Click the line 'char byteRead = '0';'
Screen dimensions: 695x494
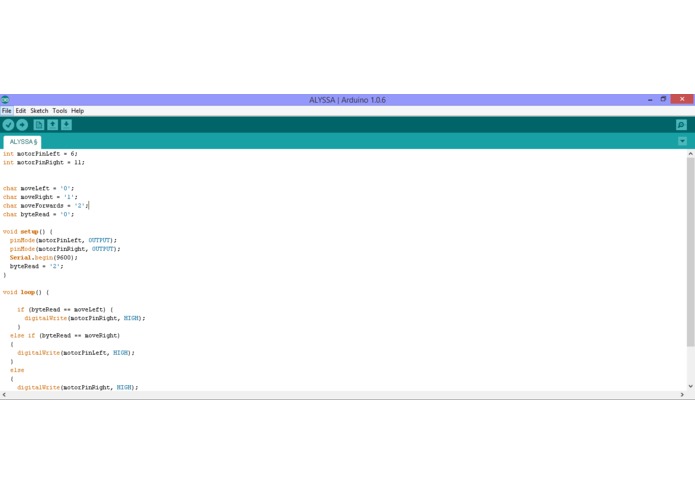[38, 214]
